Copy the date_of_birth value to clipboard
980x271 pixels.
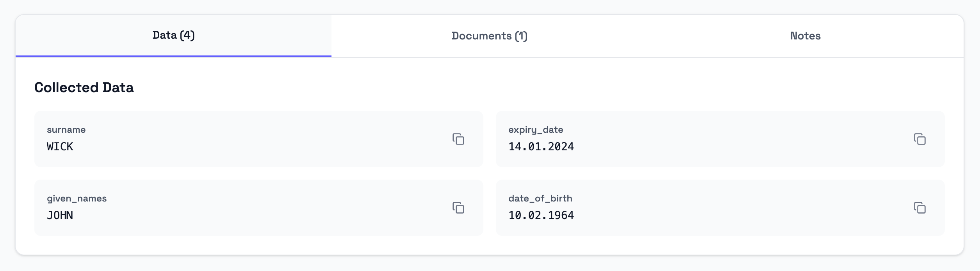(x=920, y=208)
